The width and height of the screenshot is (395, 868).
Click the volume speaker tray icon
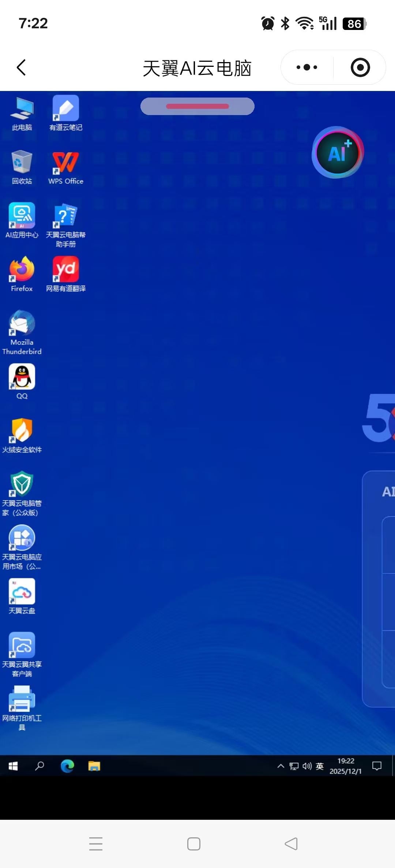307,766
